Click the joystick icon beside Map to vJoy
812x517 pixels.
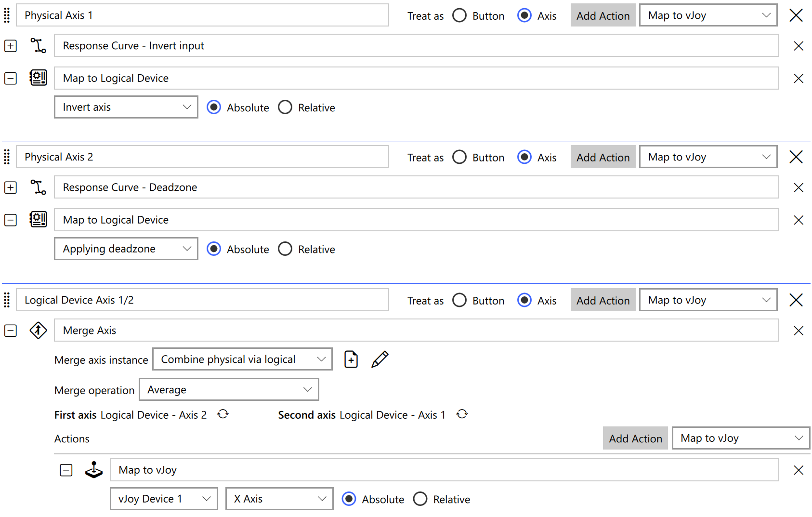(94, 470)
